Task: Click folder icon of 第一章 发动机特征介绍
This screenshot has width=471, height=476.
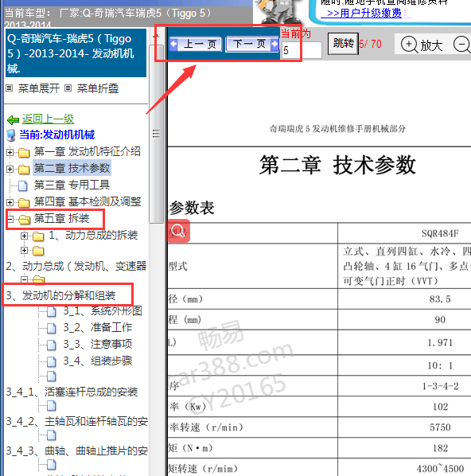Action: [24, 153]
